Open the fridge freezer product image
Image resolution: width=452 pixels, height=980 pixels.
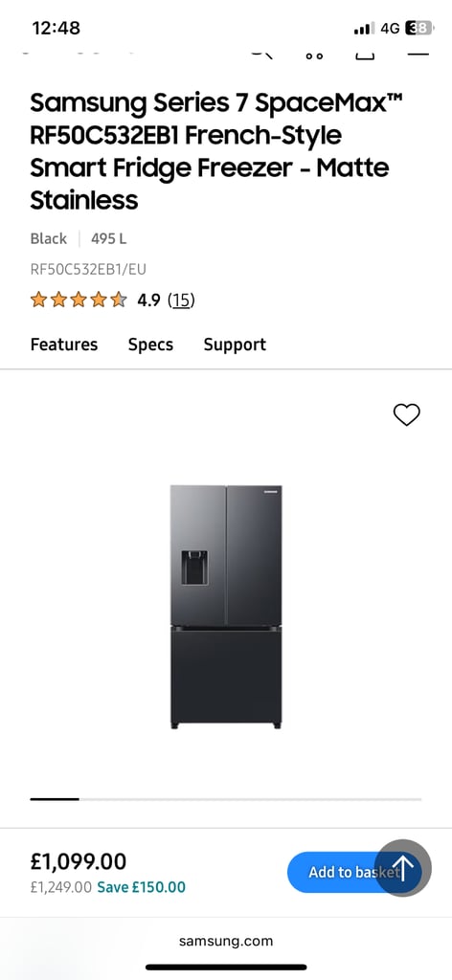(226, 606)
